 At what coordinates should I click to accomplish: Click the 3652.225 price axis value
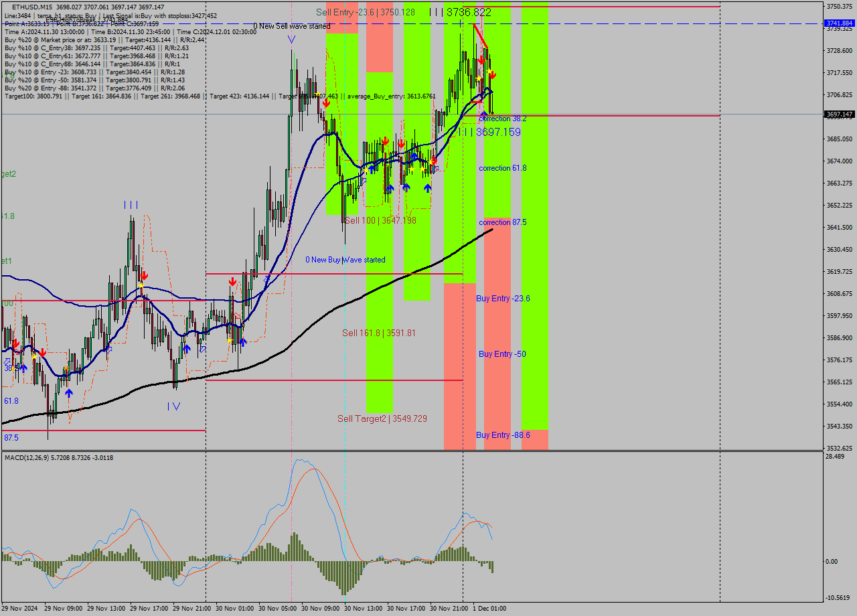[840, 206]
